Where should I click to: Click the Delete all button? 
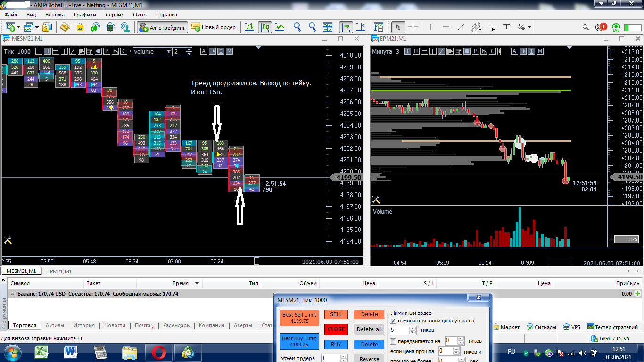pos(369,329)
